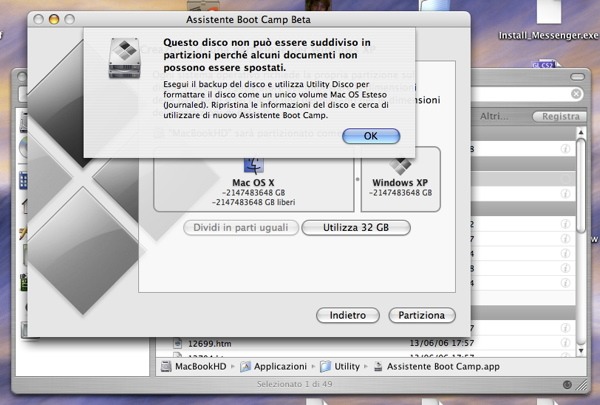600x405 pixels.
Task: Click the close button of Assistente Boot Camp
Action: (38, 19)
